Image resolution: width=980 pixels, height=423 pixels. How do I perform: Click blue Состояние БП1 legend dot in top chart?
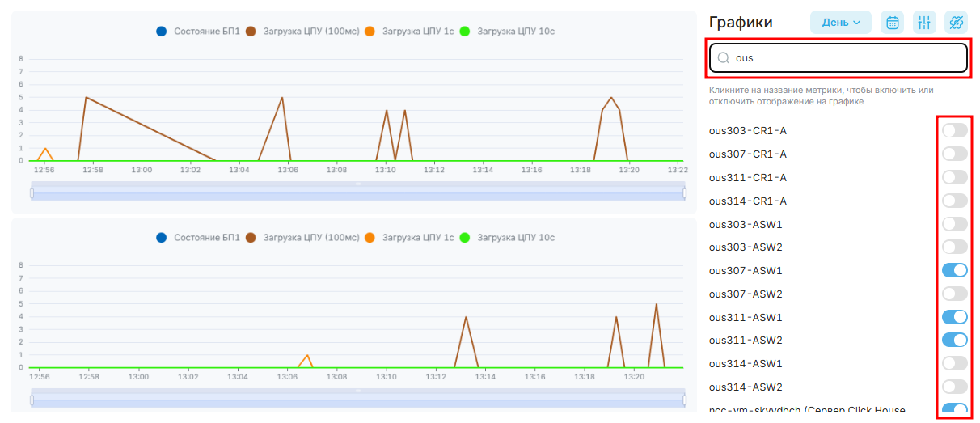[161, 32]
